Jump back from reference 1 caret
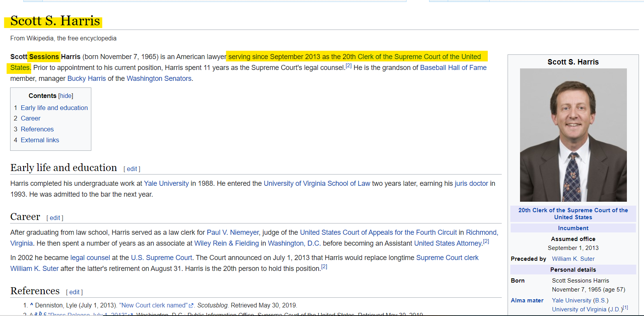 click(x=31, y=305)
